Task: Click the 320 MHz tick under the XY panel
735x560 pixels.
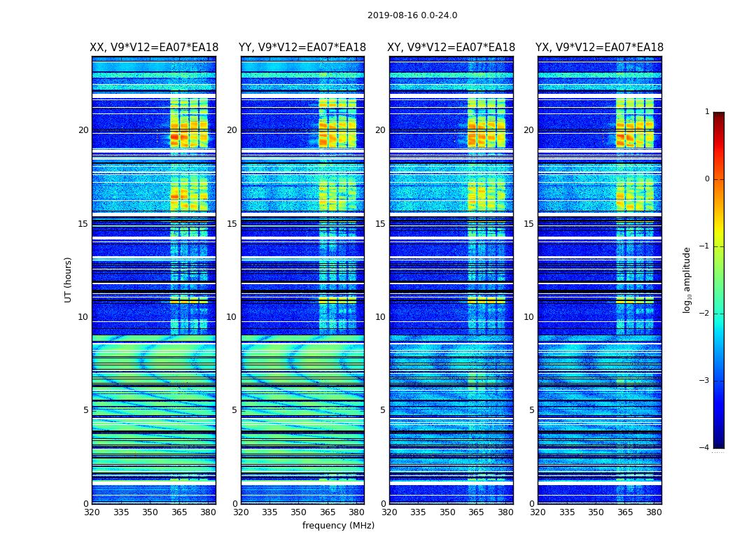Action: pyautogui.click(x=389, y=512)
